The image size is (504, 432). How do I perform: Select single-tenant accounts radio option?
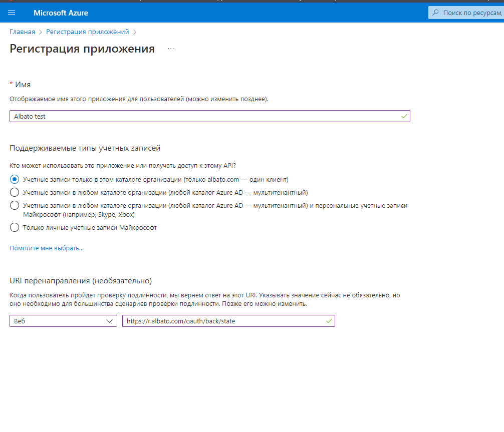point(15,179)
